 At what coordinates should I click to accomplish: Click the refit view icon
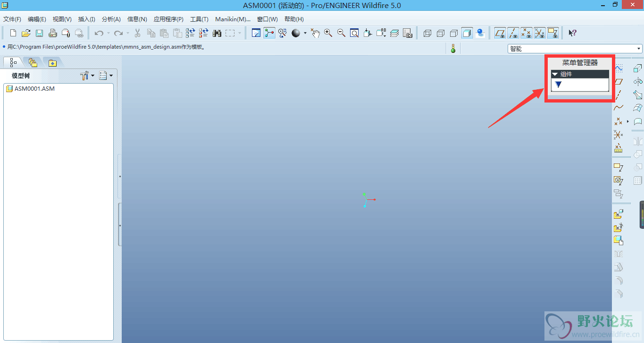[x=354, y=33]
